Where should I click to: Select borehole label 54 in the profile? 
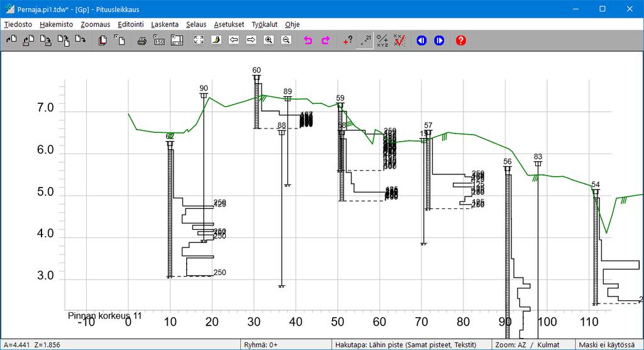pos(596,184)
